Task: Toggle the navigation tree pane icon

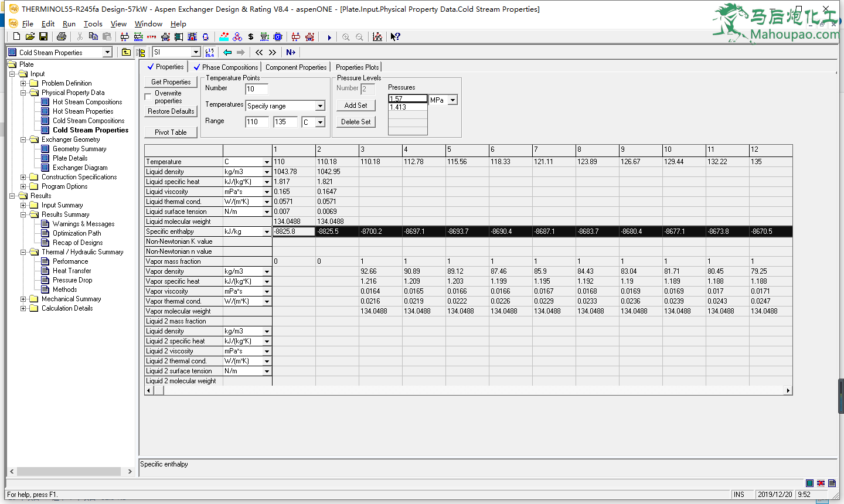Action: click(140, 52)
